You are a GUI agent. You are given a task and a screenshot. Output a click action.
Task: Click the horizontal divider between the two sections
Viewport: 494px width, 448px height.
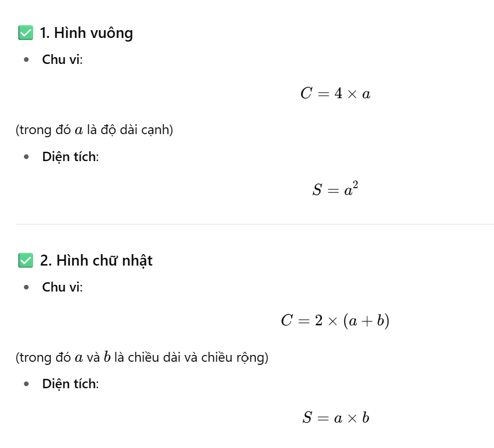(255, 225)
